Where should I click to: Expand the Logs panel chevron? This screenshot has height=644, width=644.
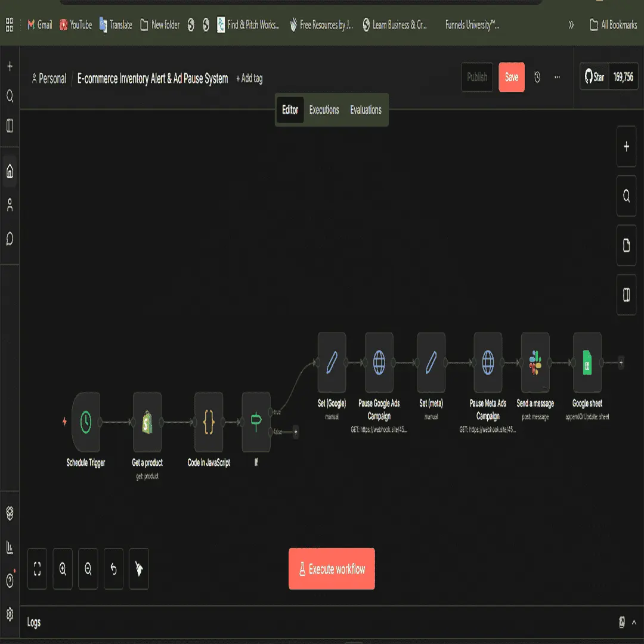pyautogui.click(x=634, y=622)
